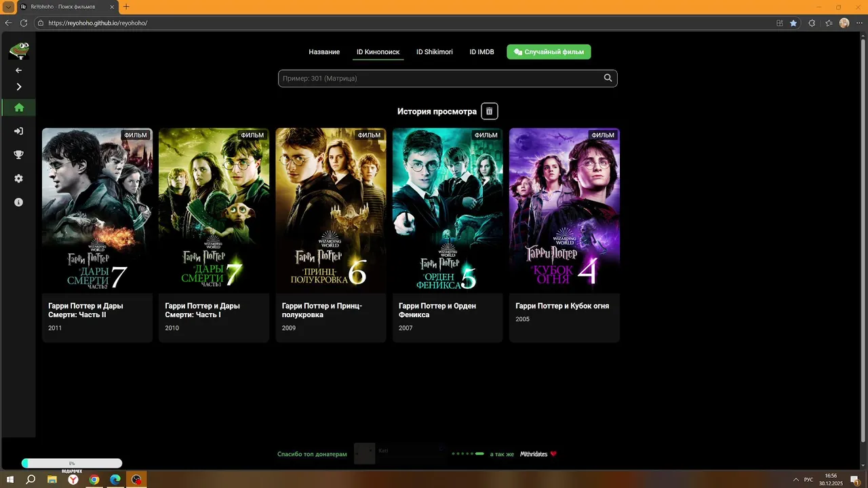
Task: Click the donor carousel pagination dots
Action: pos(468,453)
